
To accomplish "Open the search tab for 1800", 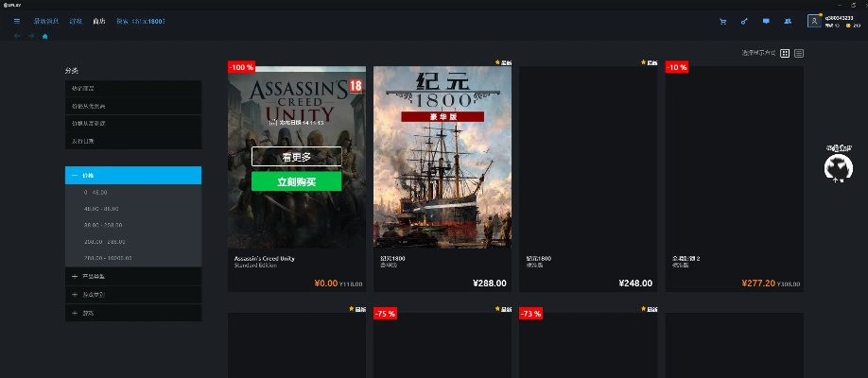I will click(141, 21).
